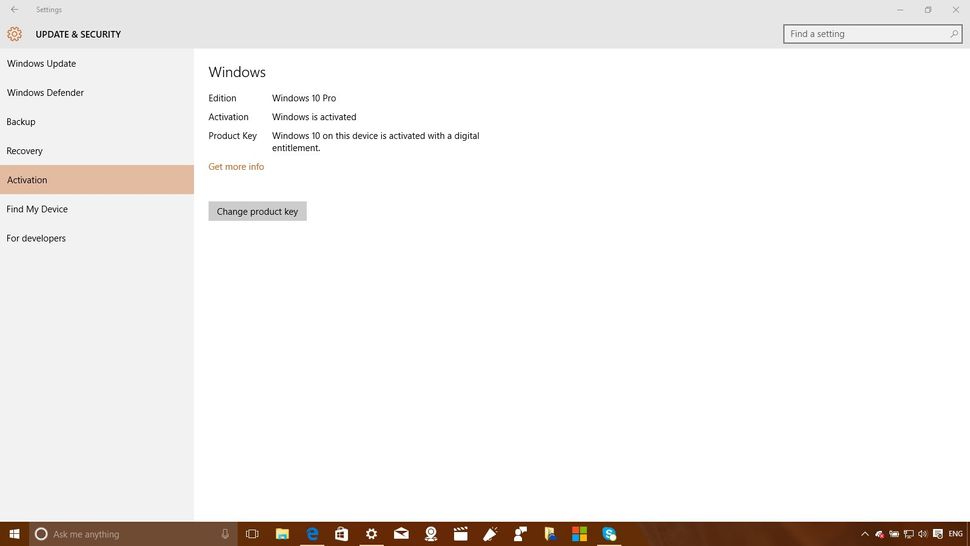This screenshot has height=546, width=970.
Task: Launch Microsoft Edge from the taskbar
Action: (312, 534)
